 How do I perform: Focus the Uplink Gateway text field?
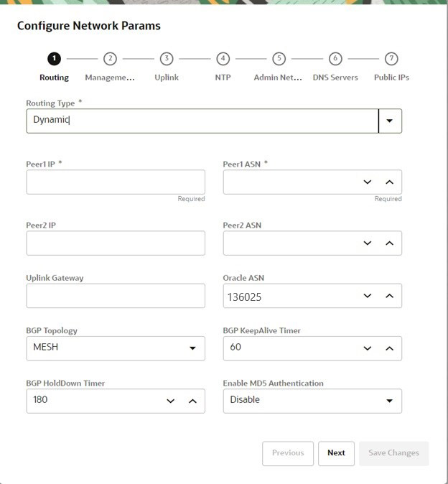click(116, 296)
